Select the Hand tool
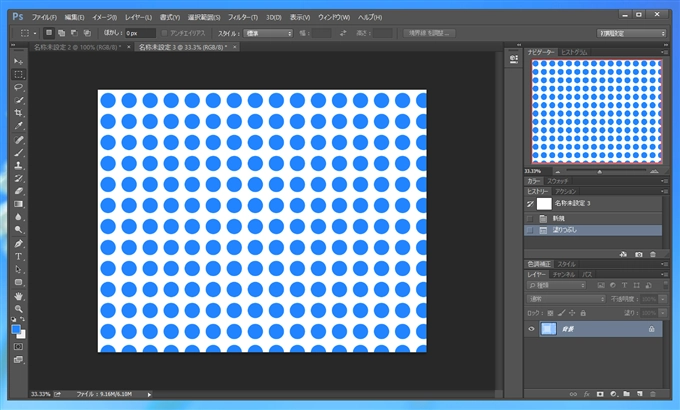This screenshot has width=680, height=410. click(x=18, y=296)
